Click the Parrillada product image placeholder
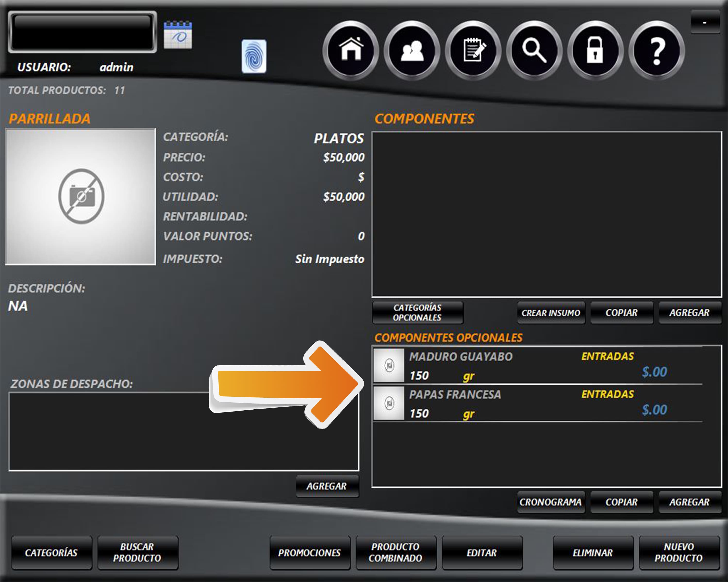The width and height of the screenshot is (728, 582). [x=81, y=196]
